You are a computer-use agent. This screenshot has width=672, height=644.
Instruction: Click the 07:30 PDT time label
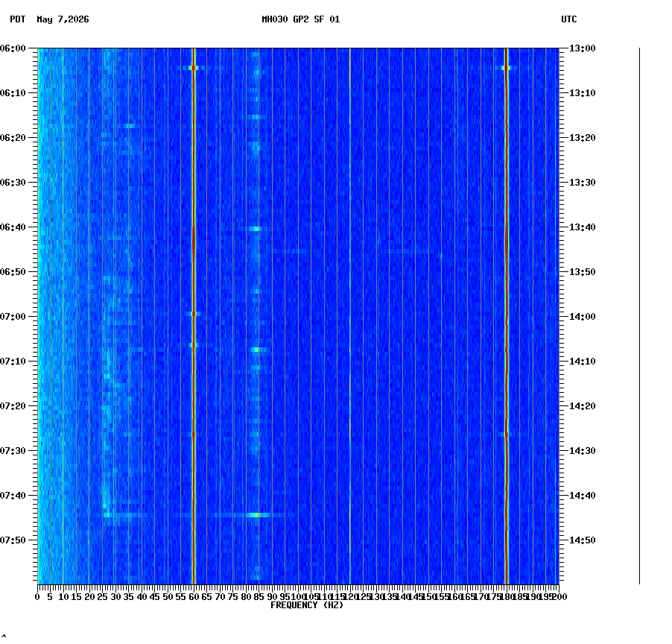click(x=13, y=451)
